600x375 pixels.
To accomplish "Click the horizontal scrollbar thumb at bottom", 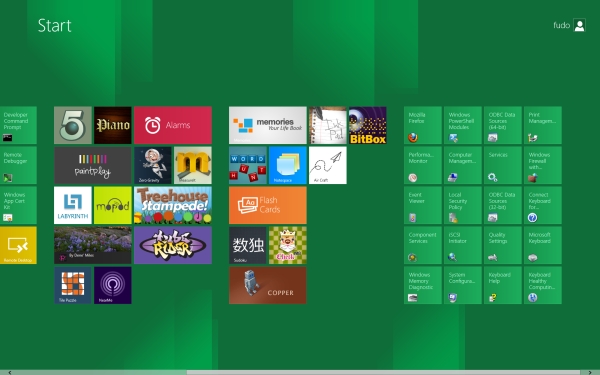I will [383, 372].
